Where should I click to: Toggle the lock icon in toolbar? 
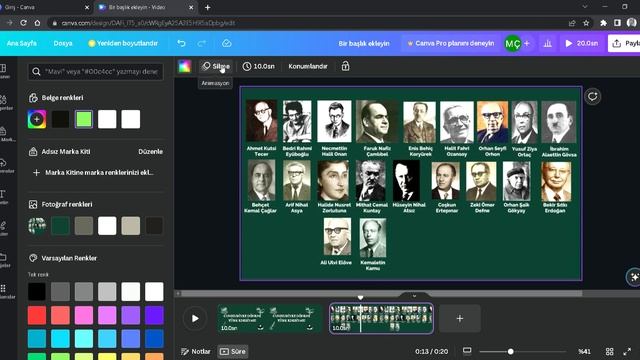pos(345,66)
